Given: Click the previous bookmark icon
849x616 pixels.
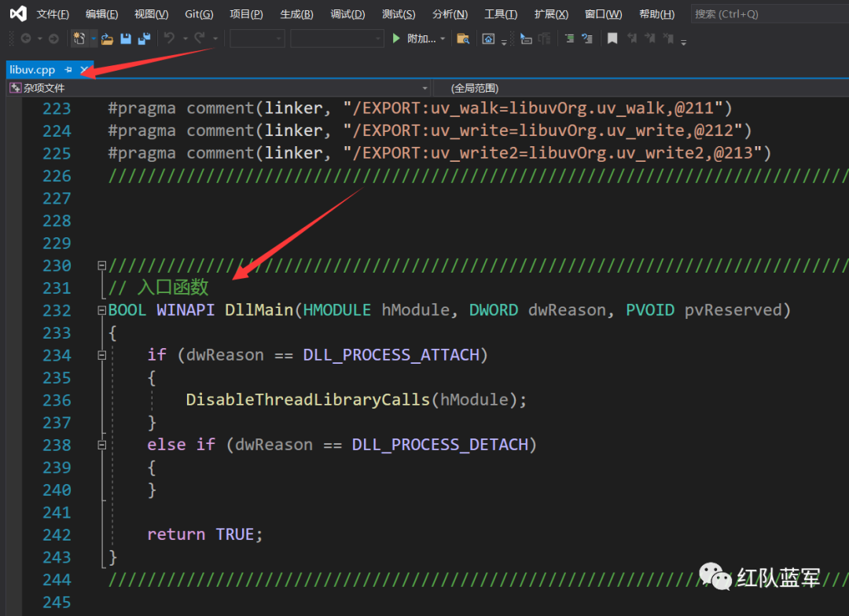Looking at the screenshot, I should coord(632,38).
